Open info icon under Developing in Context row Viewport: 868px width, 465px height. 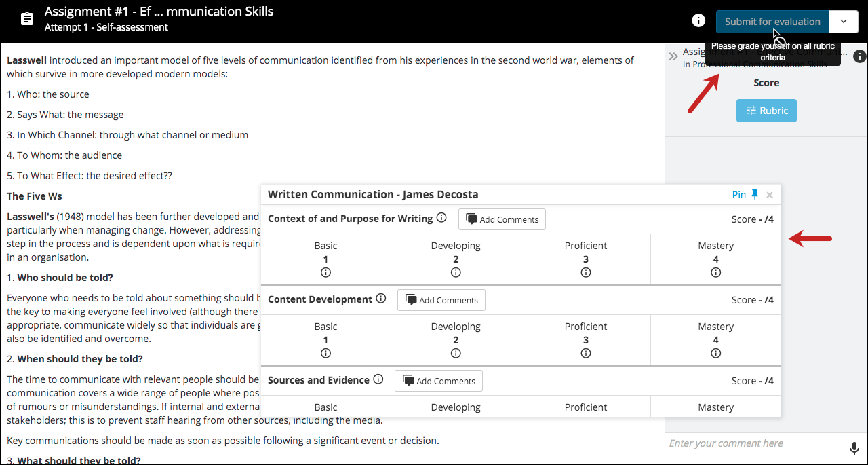tap(456, 273)
